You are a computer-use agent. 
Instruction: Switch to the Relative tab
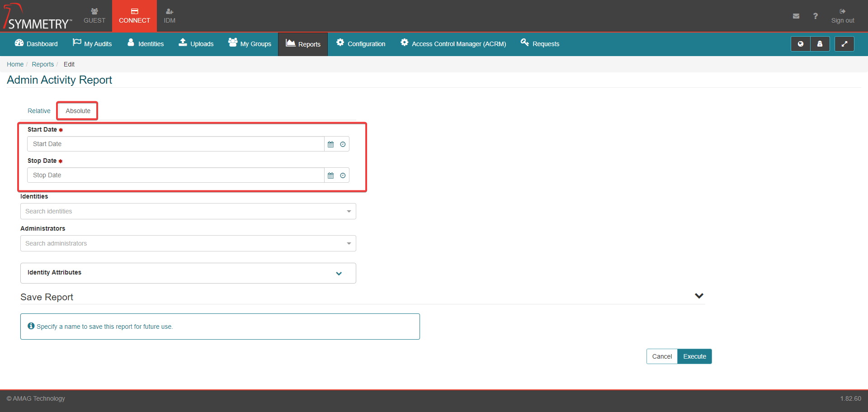[39, 111]
